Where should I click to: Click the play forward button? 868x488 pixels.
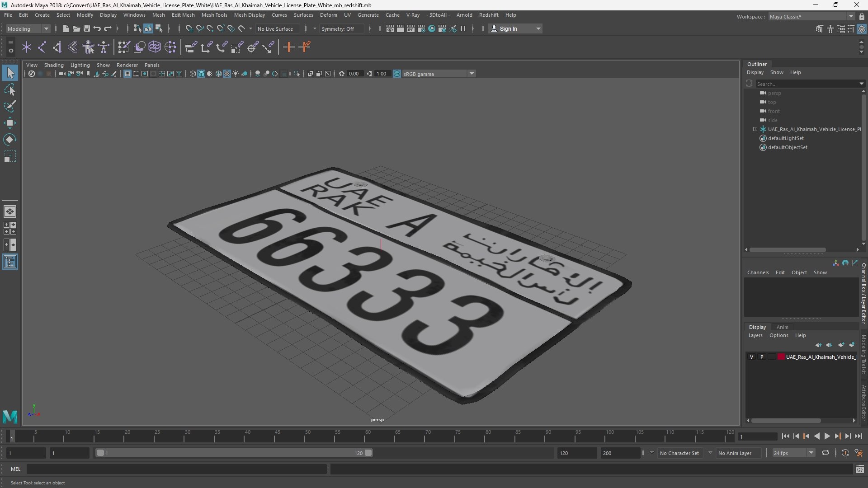pyautogui.click(x=827, y=436)
